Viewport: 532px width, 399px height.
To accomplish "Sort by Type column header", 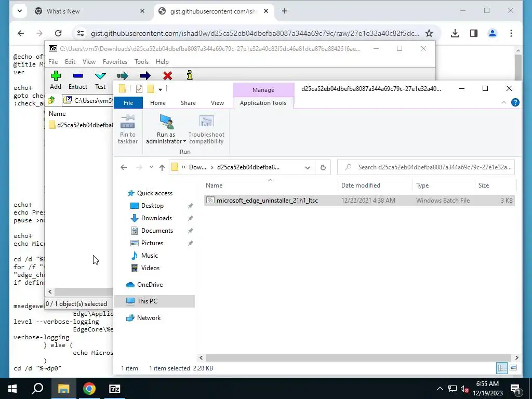I will click(x=444, y=185).
